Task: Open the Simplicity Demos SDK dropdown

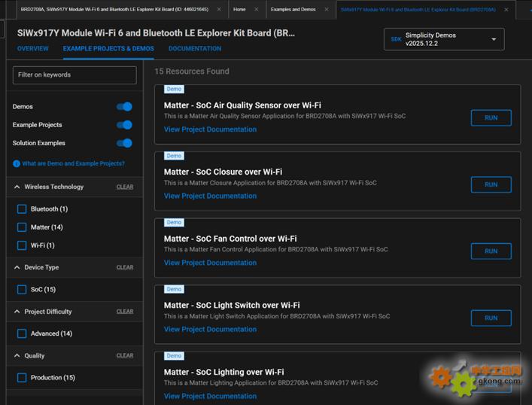Action: point(494,39)
